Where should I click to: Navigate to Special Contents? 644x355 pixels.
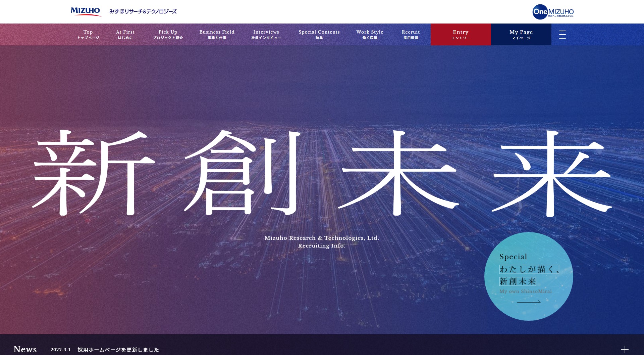(319, 35)
